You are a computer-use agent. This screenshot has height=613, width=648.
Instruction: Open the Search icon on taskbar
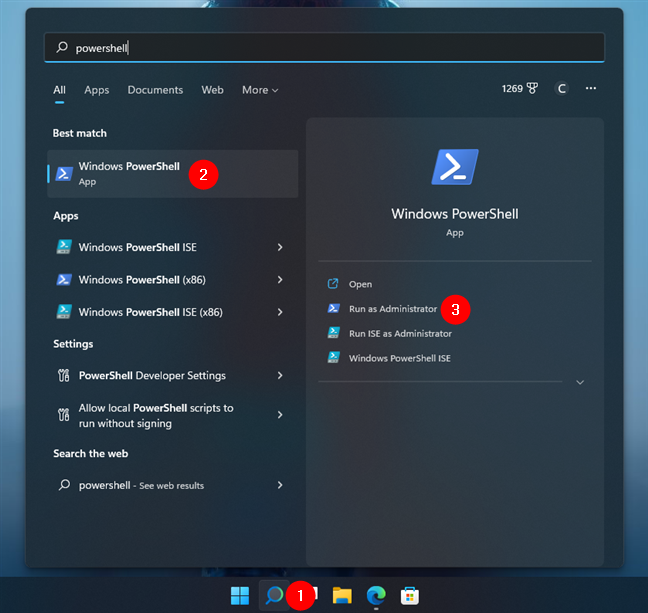tap(274, 595)
